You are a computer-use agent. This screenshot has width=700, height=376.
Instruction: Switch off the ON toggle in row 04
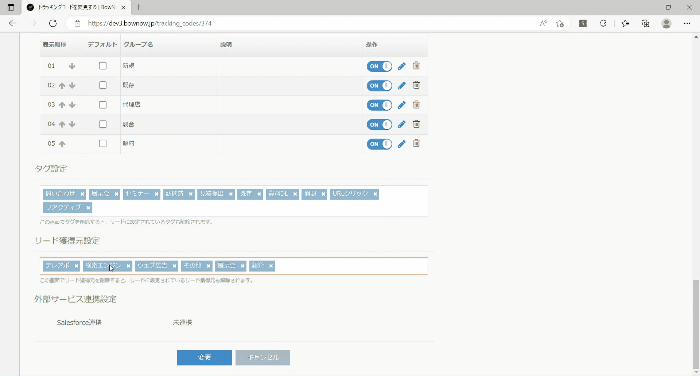click(x=379, y=125)
